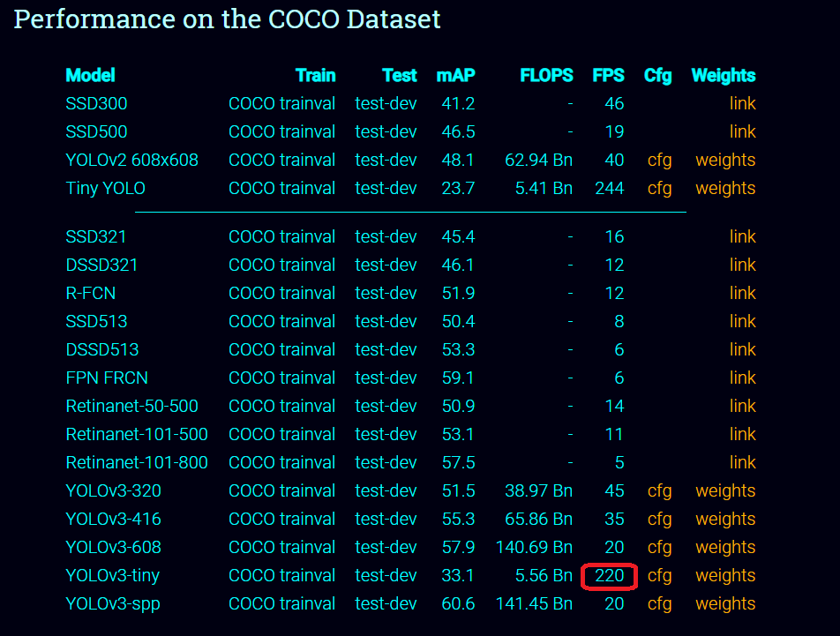Click the Cfg column header

pyautogui.click(x=658, y=76)
